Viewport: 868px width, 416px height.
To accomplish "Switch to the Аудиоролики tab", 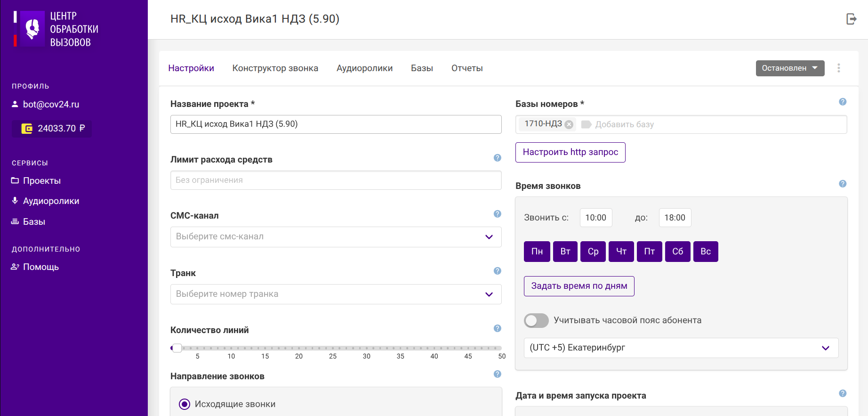I will pyautogui.click(x=364, y=68).
